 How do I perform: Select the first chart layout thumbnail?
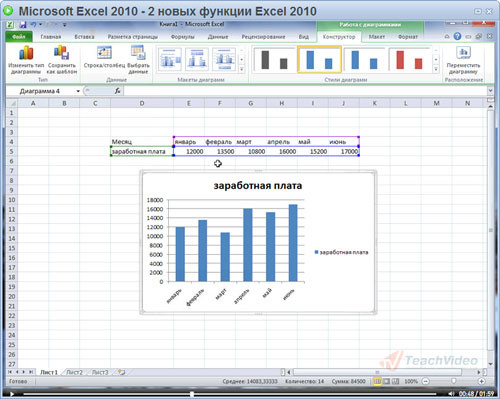[170, 59]
